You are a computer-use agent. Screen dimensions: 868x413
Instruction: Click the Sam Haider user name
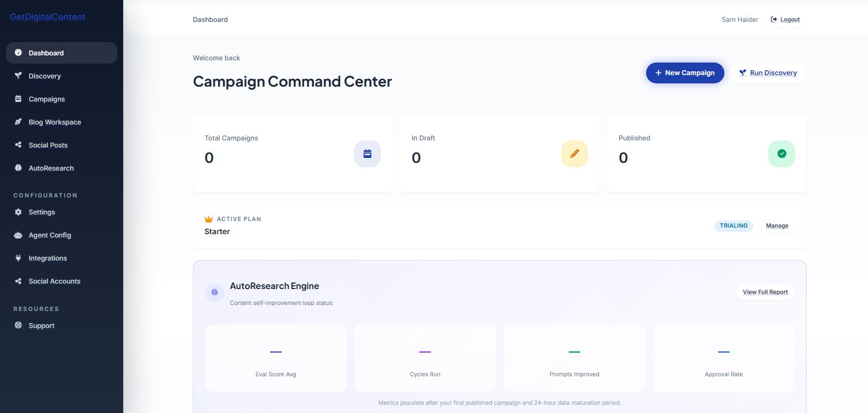pos(740,19)
